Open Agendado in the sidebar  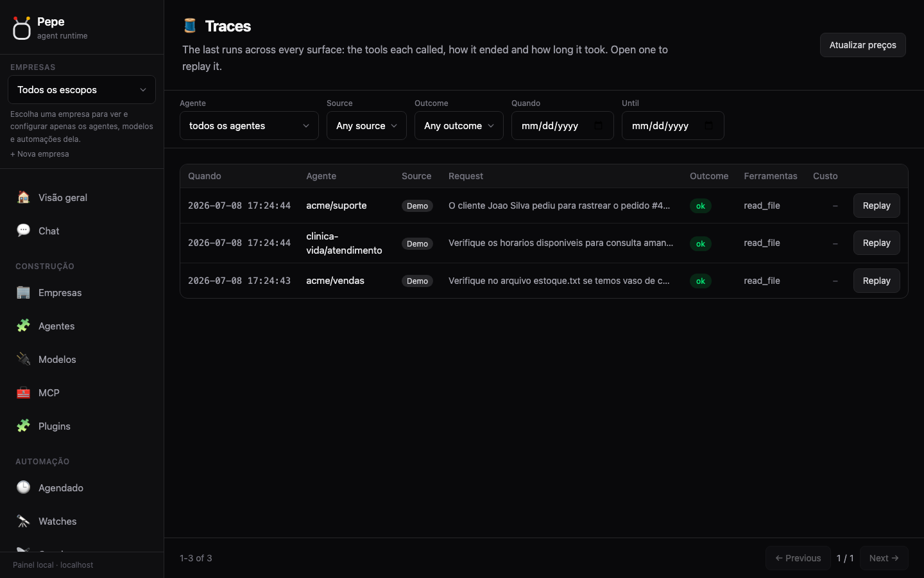click(x=81, y=487)
